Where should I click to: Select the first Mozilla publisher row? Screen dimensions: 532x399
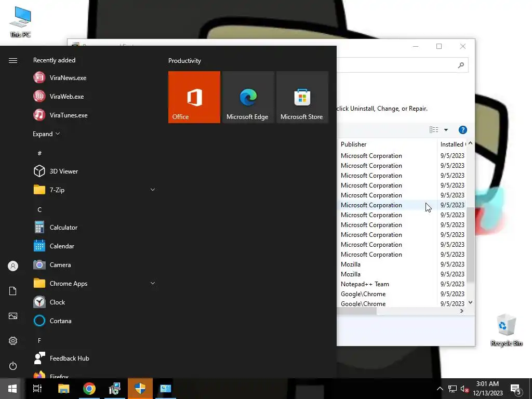[401, 264]
